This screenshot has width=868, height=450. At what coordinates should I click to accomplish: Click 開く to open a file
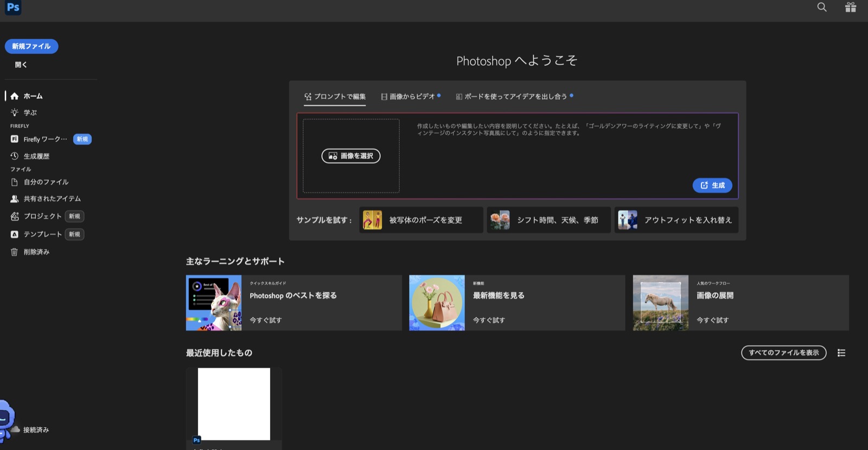(x=21, y=65)
